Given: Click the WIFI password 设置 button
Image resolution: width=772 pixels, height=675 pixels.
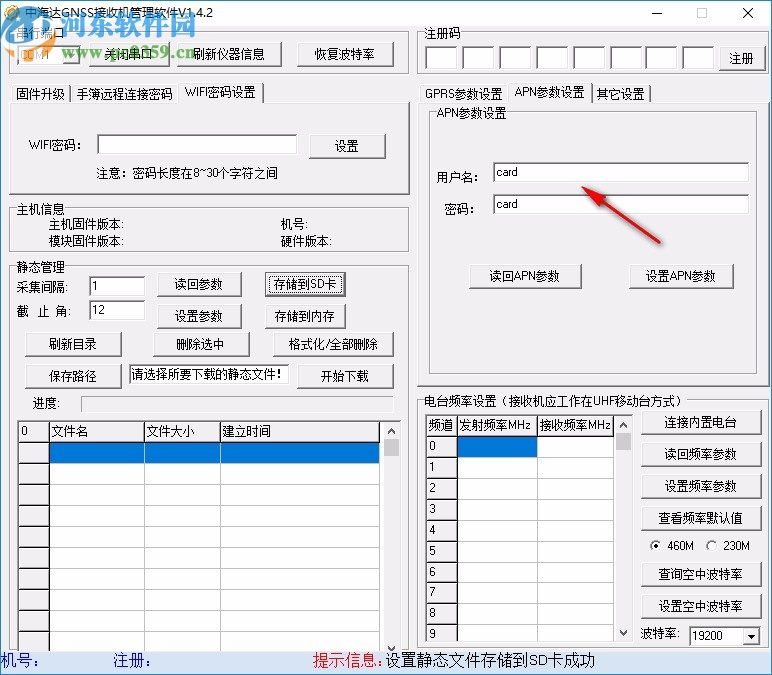Looking at the screenshot, I should [347, 146].
